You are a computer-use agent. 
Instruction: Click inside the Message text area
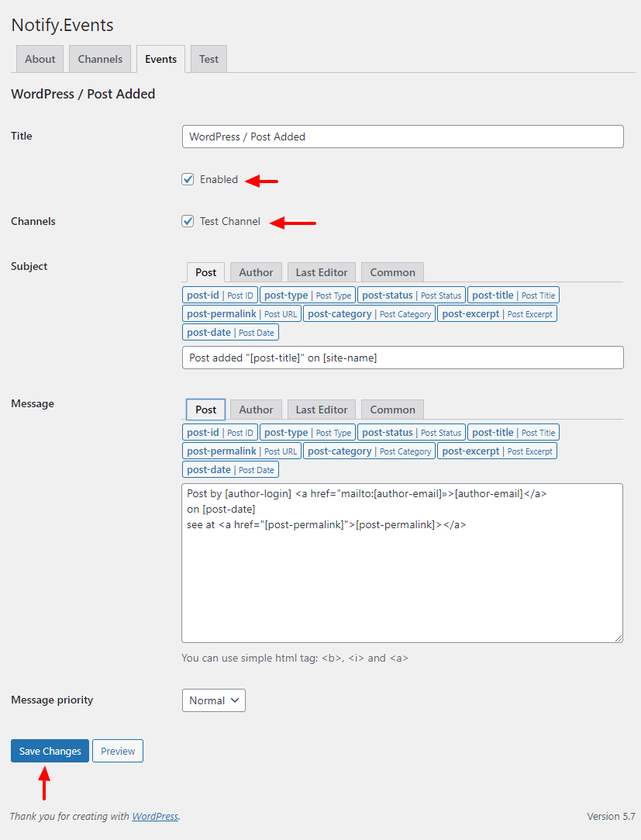[402, 563]
